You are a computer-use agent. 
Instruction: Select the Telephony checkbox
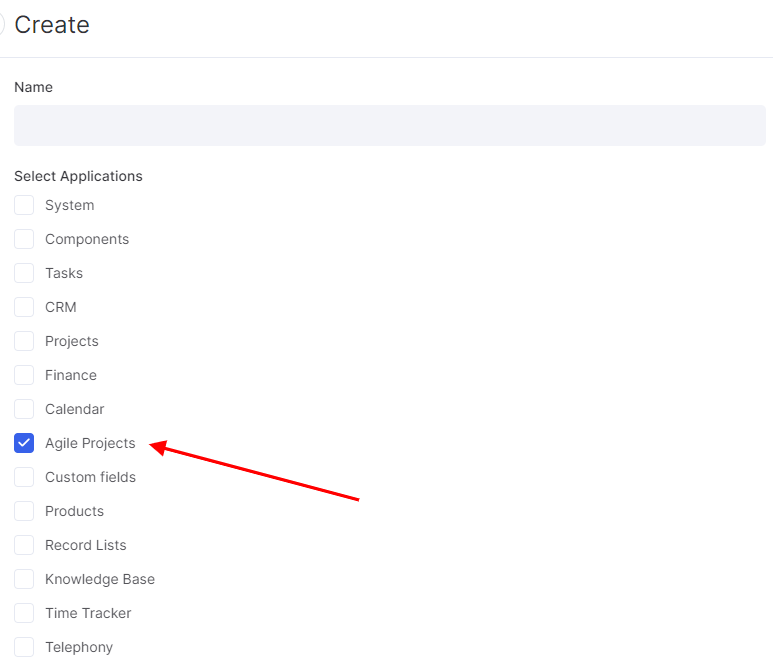pyautogui.click(x=24, y=647)
